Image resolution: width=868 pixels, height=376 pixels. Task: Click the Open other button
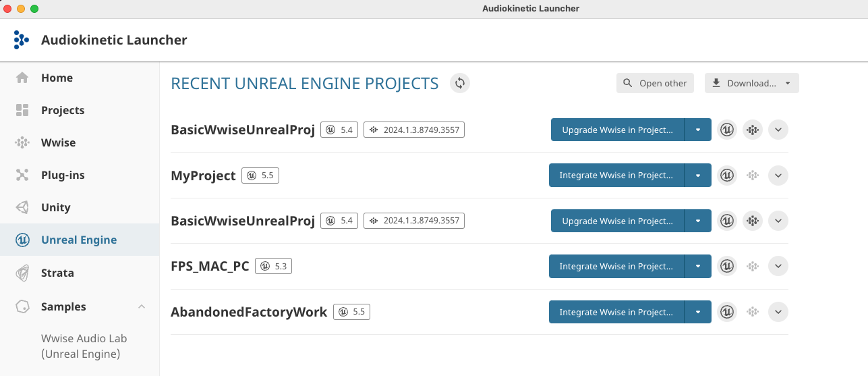click(x=655, y=83)
